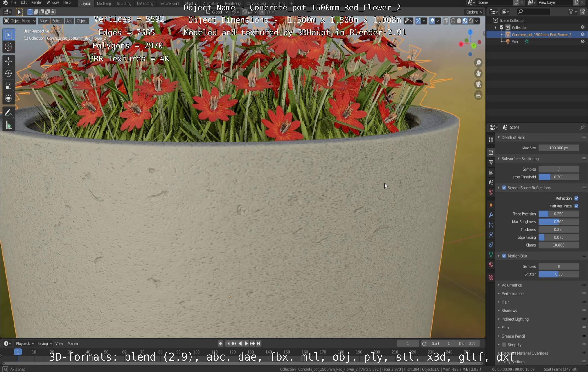Image resolution: width=588 pixels, height=372 pixels.
Task: Select the Transform tool
Action: 9,98
